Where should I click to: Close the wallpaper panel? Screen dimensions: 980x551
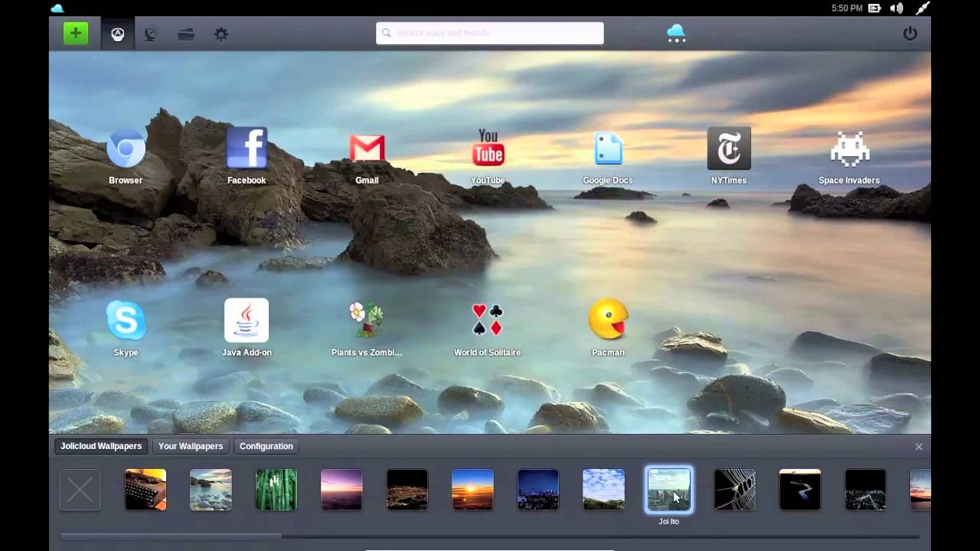(x=919, y=447)
